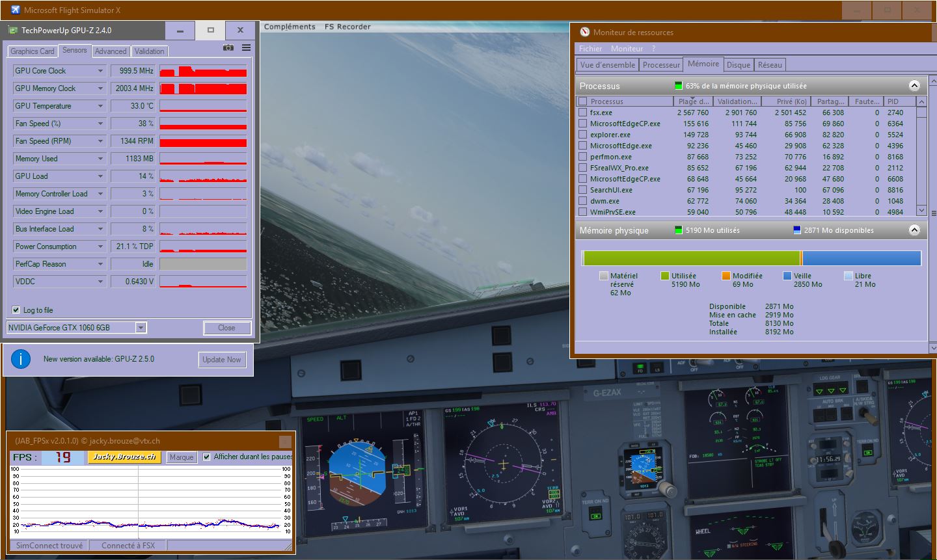The width and height of the screenshot is (937, 560).
Task: Check the dwm.exe process checkbox
Action: pyautogui.click(x=583, y=201)
